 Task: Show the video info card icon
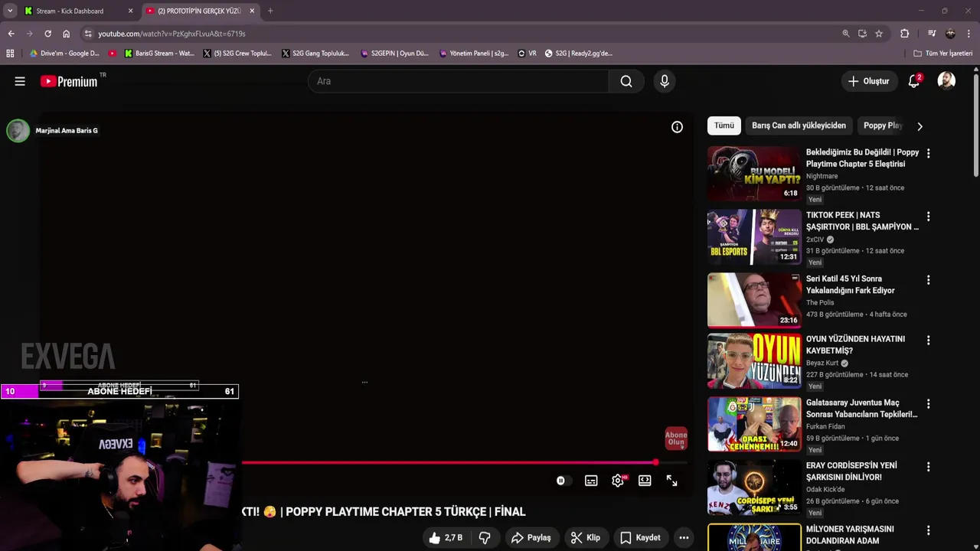pos(677,127)
